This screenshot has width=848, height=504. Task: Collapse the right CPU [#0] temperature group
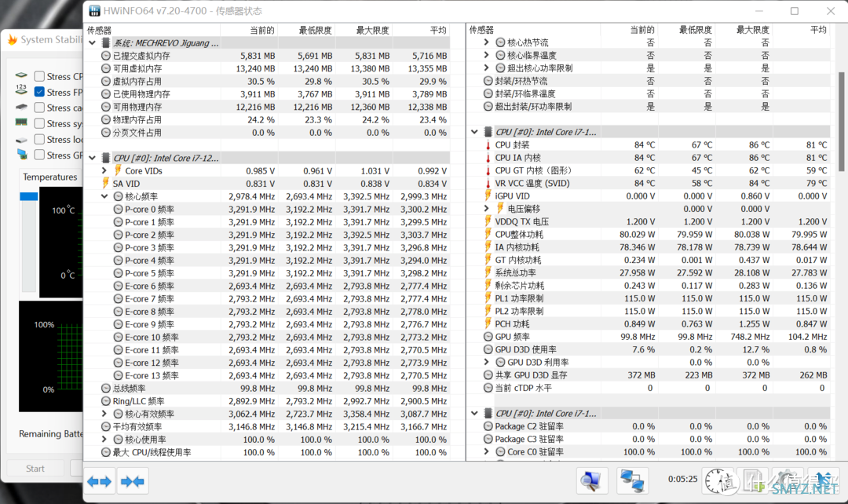[474, 131]
